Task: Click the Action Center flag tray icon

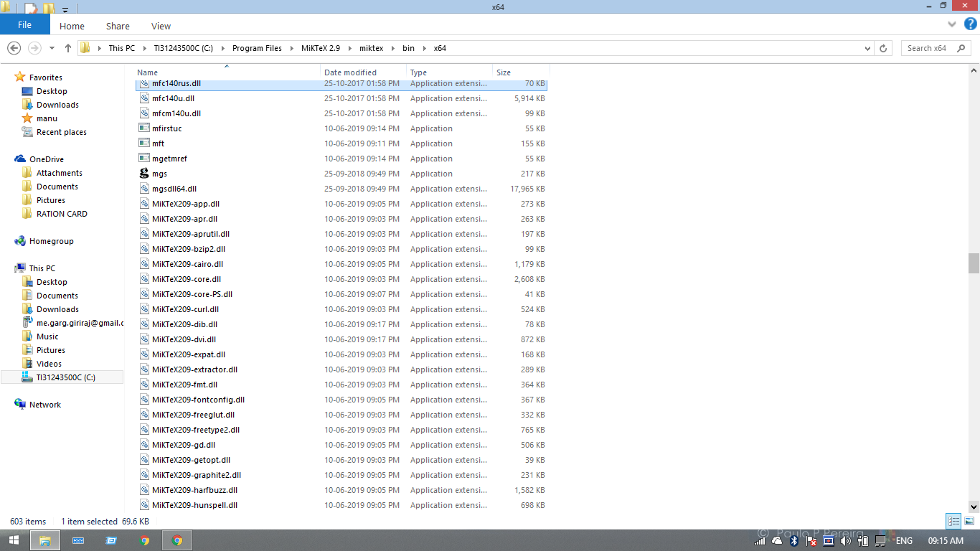Action: [x=812, y=540]
